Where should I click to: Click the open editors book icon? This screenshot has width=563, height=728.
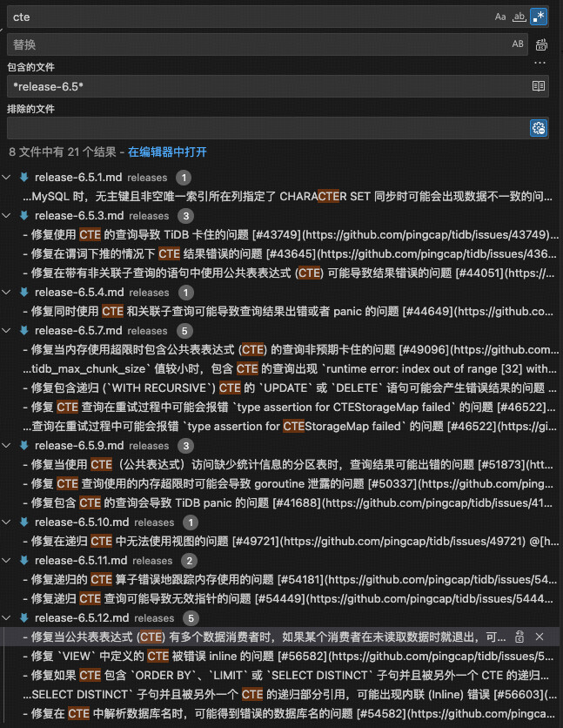tap(539, 86)
